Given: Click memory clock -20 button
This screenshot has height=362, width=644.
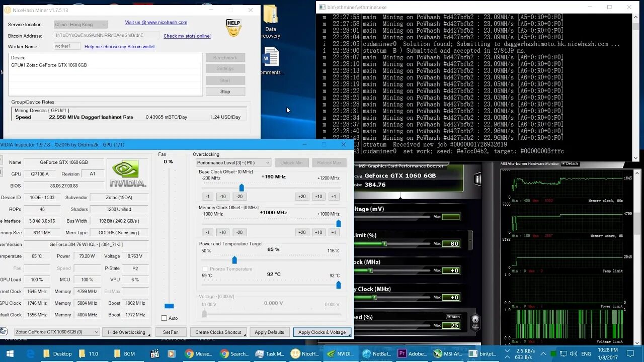Looking at the screenshot, I should pyautogui.click(x=239, y=232).
